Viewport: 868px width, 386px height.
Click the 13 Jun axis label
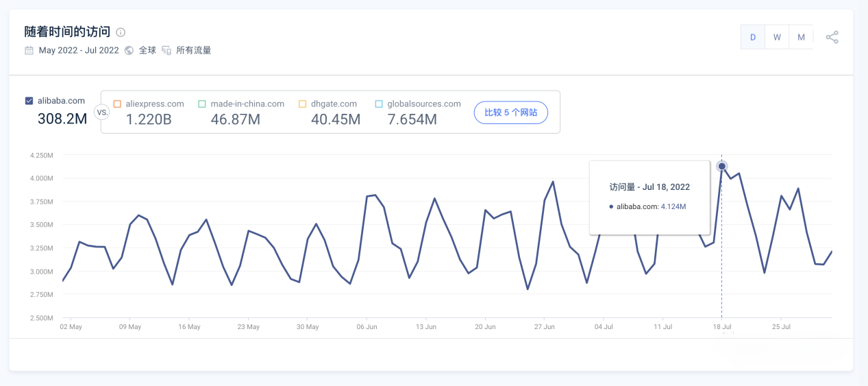pos(425,327)
